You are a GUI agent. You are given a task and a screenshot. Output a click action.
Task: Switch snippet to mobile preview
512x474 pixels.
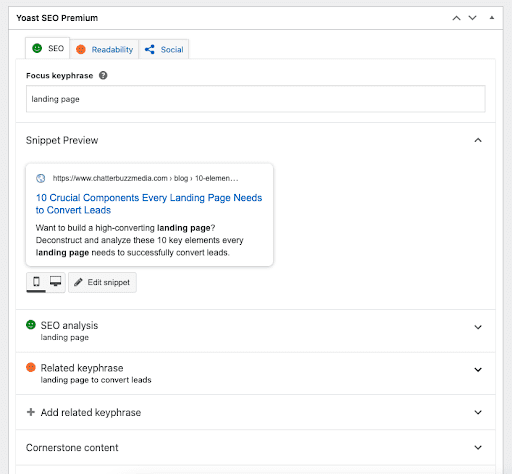tap(36, 282)
